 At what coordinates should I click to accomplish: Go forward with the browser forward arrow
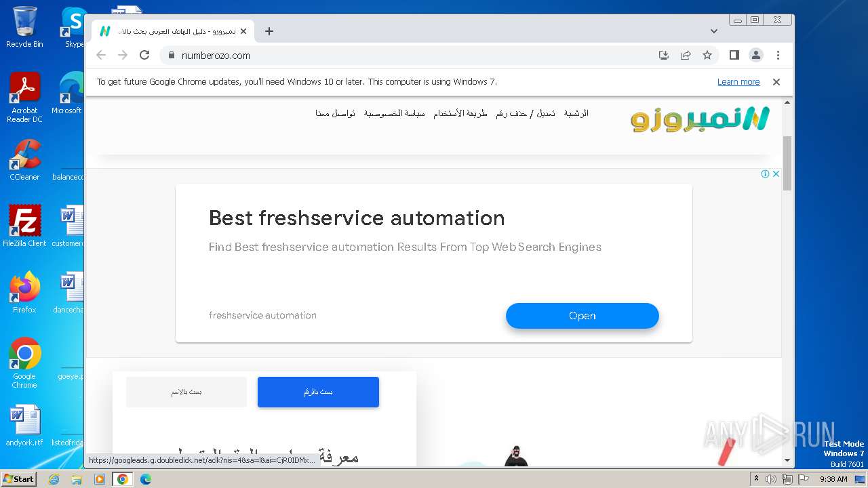[x=123, y=56]
